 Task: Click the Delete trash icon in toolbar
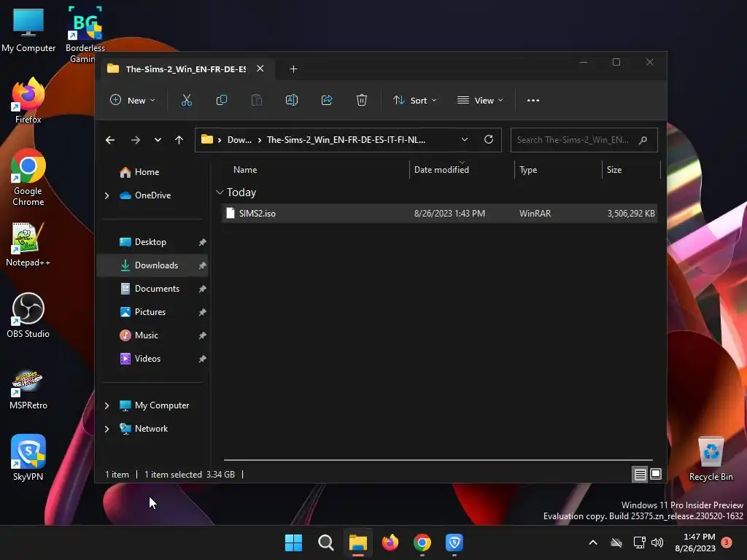pos(362,101)
